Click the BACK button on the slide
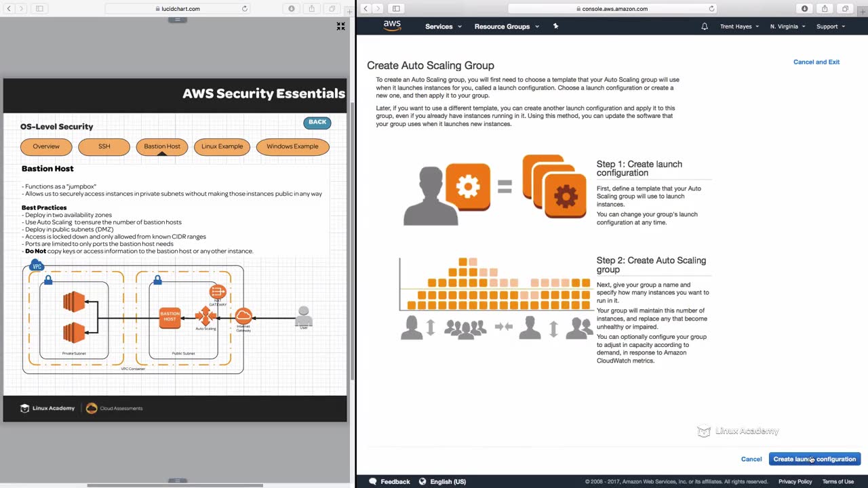Image resolution: width=868 pixels, height=488 pixels. [x=317, y=123]
